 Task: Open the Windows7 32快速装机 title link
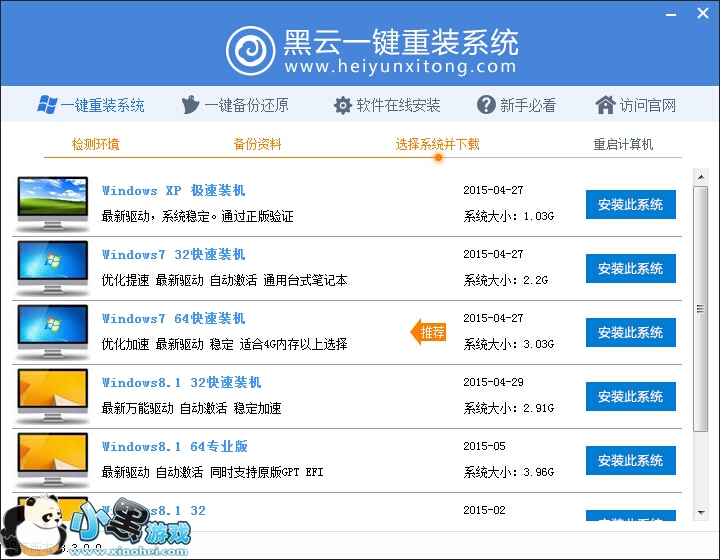point(173,254)
